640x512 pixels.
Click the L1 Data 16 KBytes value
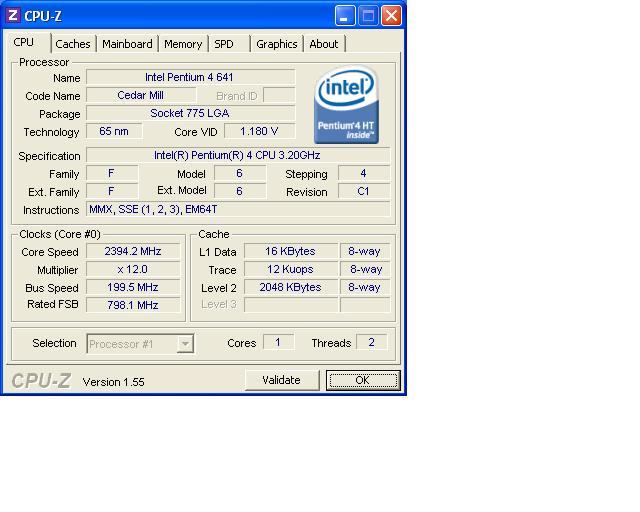click(291, 251)
